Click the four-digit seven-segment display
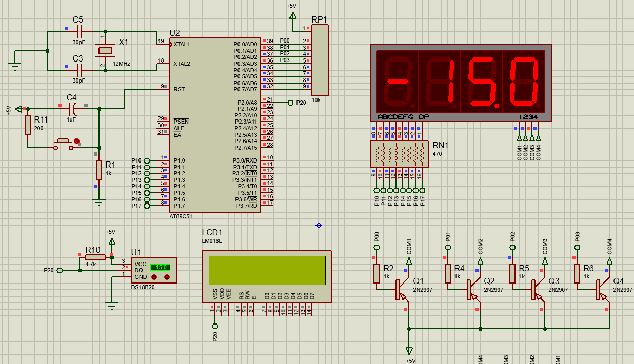Image resolution: width=634 pixels, height=364 pixels. click(461, 83)
